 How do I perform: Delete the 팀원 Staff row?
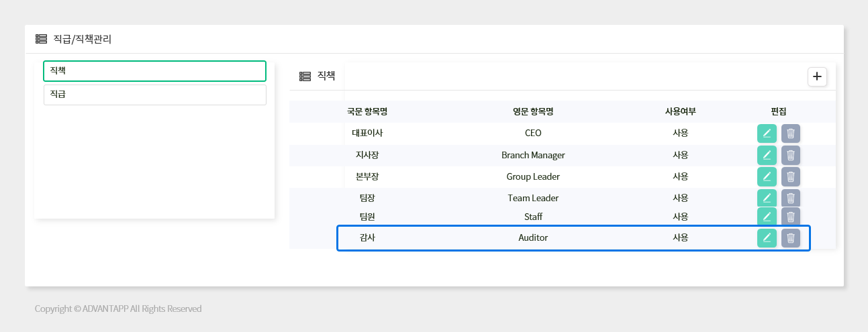[791, 217]
